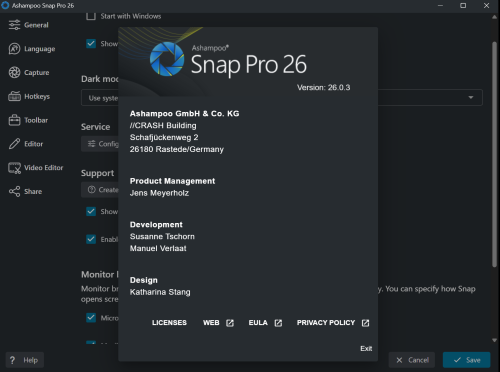Click the Save button
The image size is (500, 372).
pyautogui.click(x=467, y=360)
